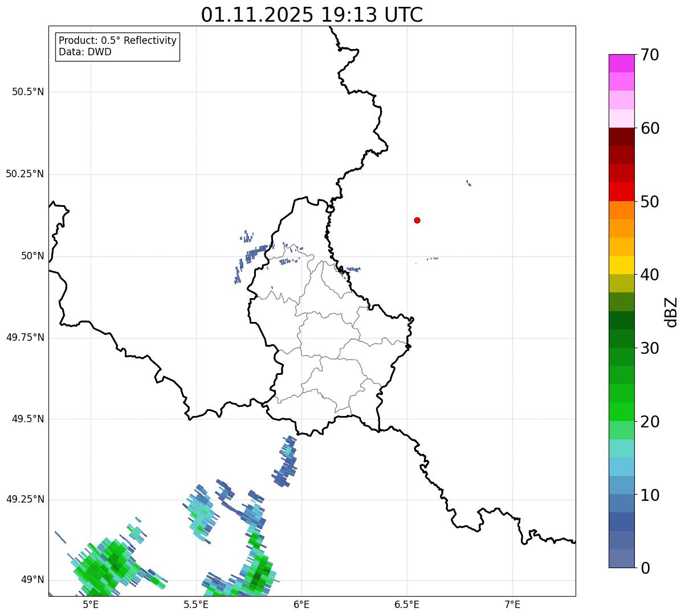Click the 6°E longitude label

coord(301,604)
